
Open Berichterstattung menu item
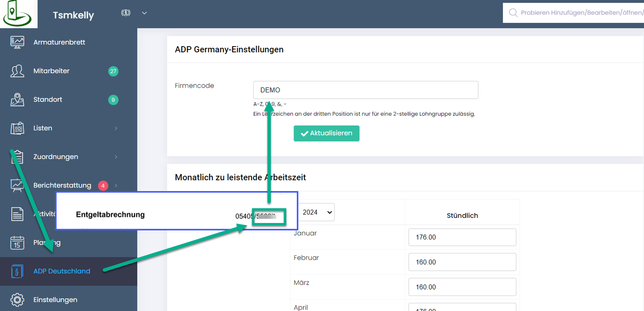pyautogui.click(x=62, y=185)
